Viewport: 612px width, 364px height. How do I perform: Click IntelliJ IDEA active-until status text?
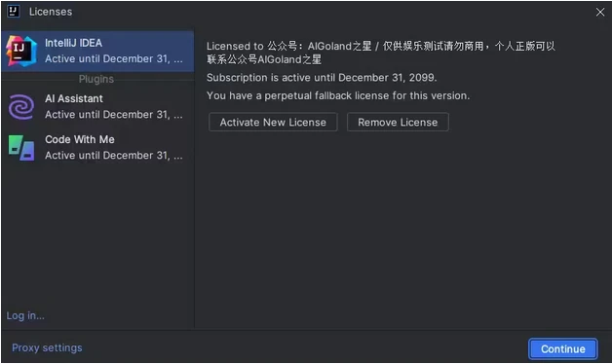tap(114, 58)
